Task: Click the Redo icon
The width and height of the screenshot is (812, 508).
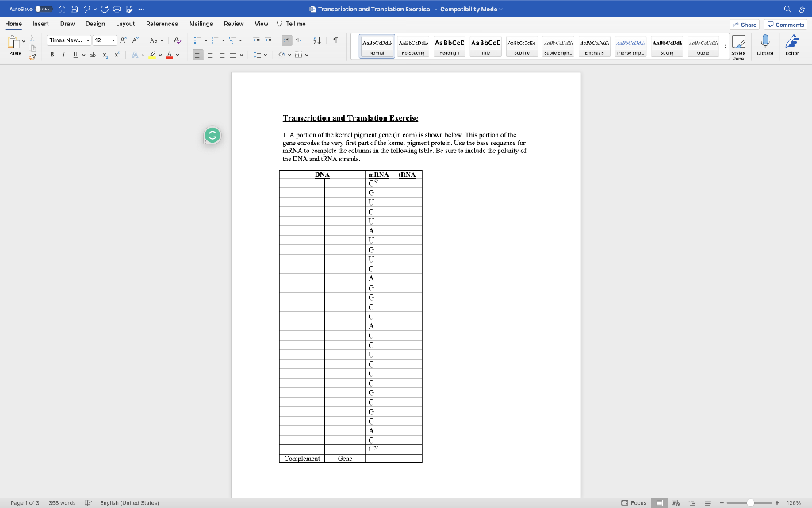Action: coord(105,10)
